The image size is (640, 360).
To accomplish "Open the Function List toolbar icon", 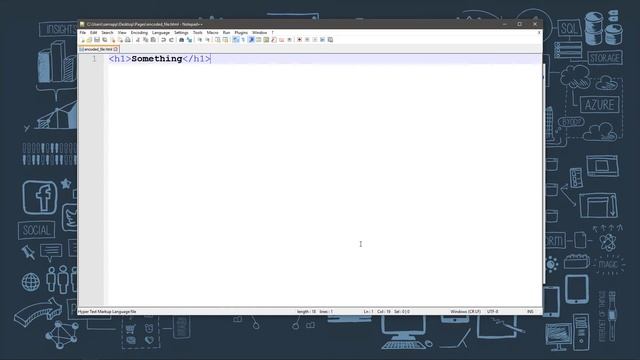I will pos(274,40).
